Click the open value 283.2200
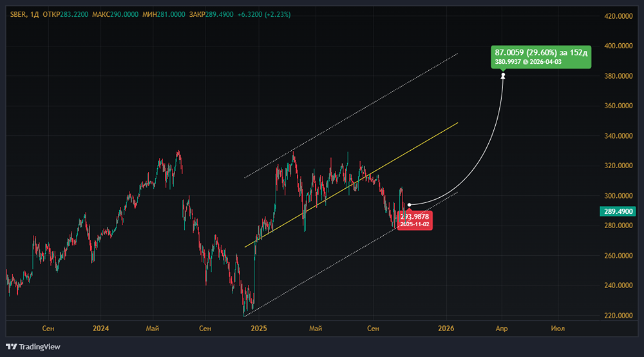The image size is (644, 357). pos(74,14)
